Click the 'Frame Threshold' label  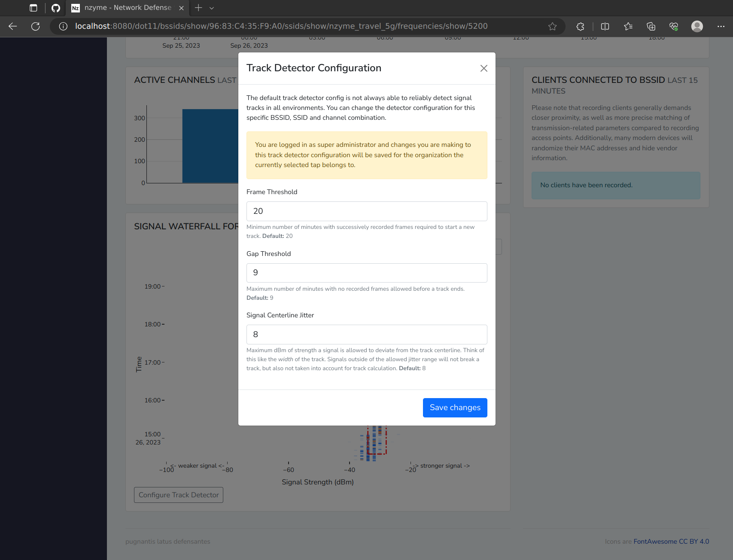tap(272, 192)
